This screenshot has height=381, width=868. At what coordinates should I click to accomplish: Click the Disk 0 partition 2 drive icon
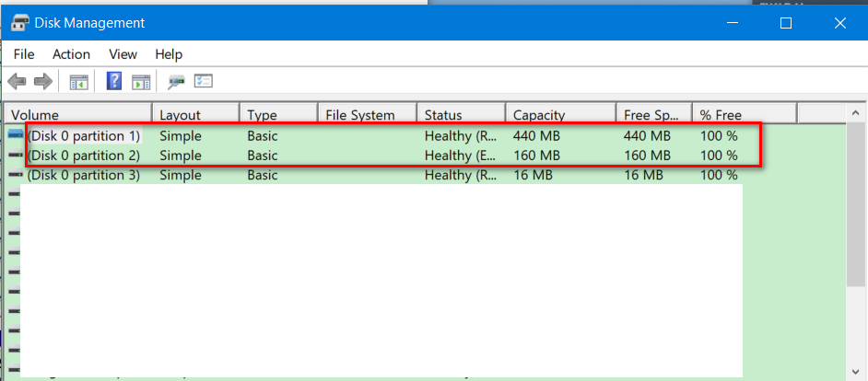point(15,156)
